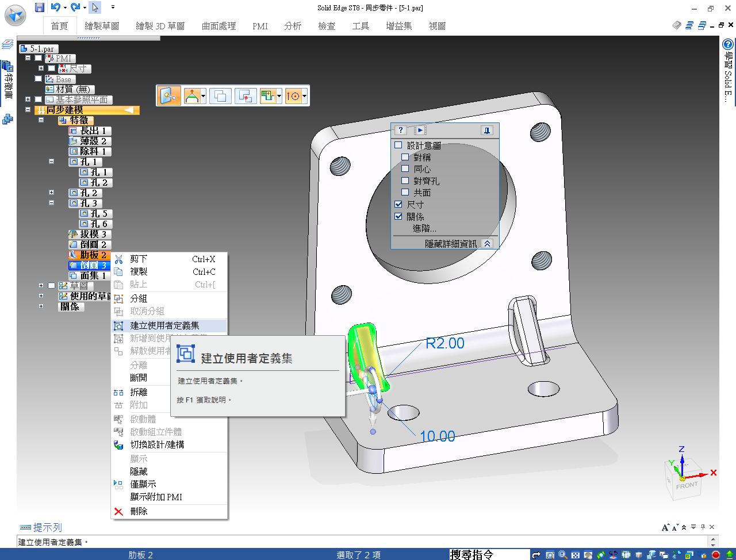Viewport: 736px width, 560px height.
Task: Expand the 使用的草圖 tree node
Action: tap(41, 296)
